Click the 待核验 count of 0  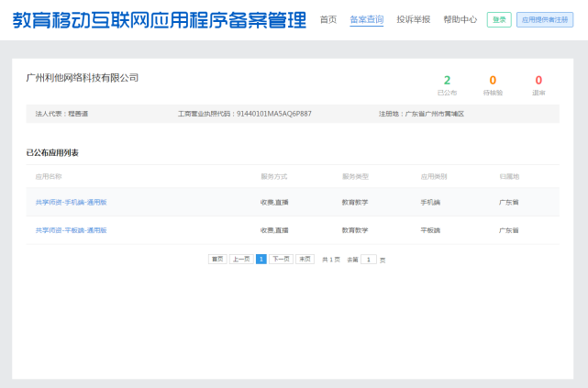point(493,80)
